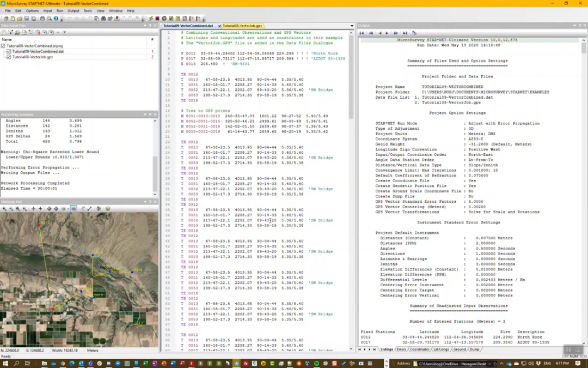Toggle the Tutorial09-VectorCombined.snproj project checkbox
588x368 pixels.
3,46
